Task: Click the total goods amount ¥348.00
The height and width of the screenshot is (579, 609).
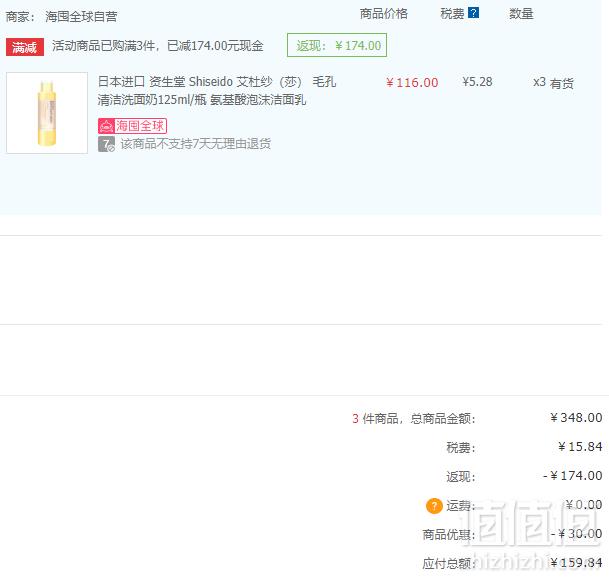Action: [576, 417]
